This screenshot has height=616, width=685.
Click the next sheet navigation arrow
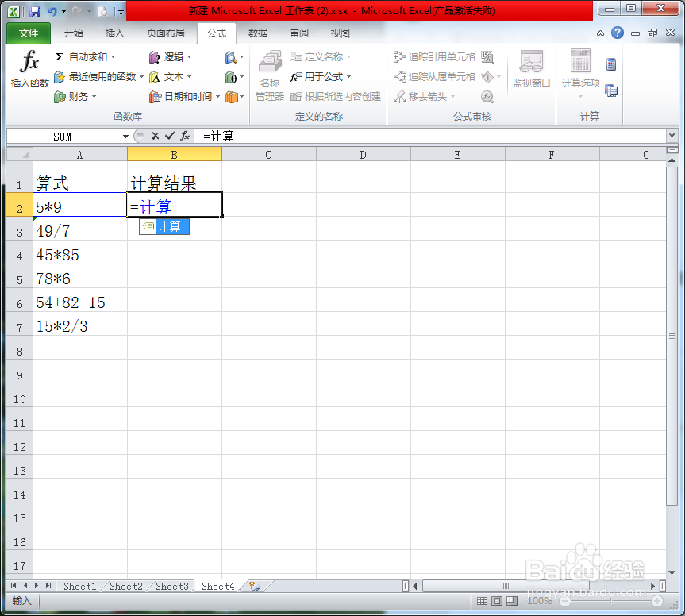(x=37, y=586)
